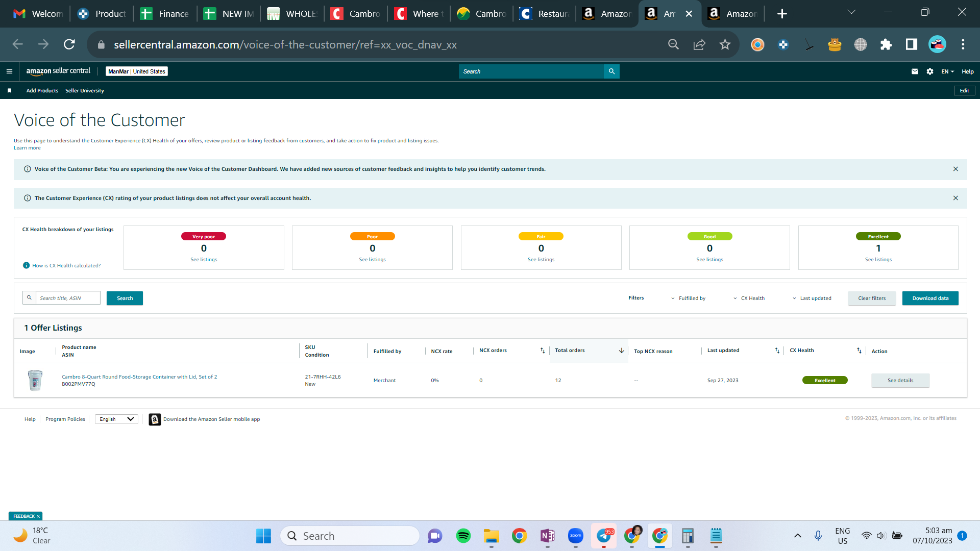Click See listings under Excellent
980x551 pixels.
click(x=878, y=260)
